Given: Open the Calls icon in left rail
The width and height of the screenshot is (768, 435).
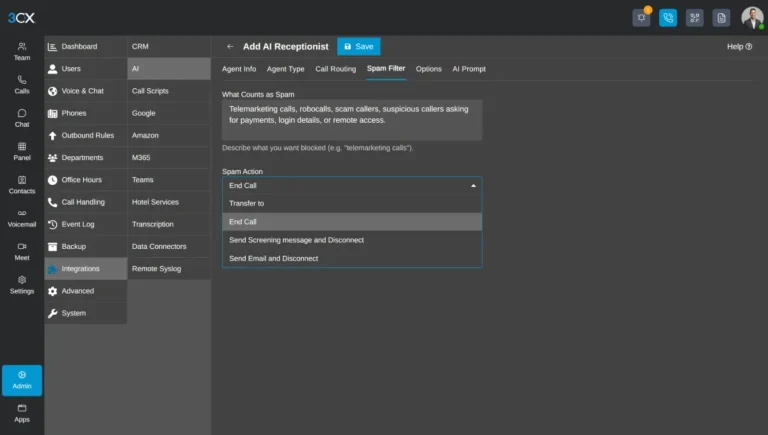Looking at the screenshot, I should pyautogui.click(x=22, y=85).
